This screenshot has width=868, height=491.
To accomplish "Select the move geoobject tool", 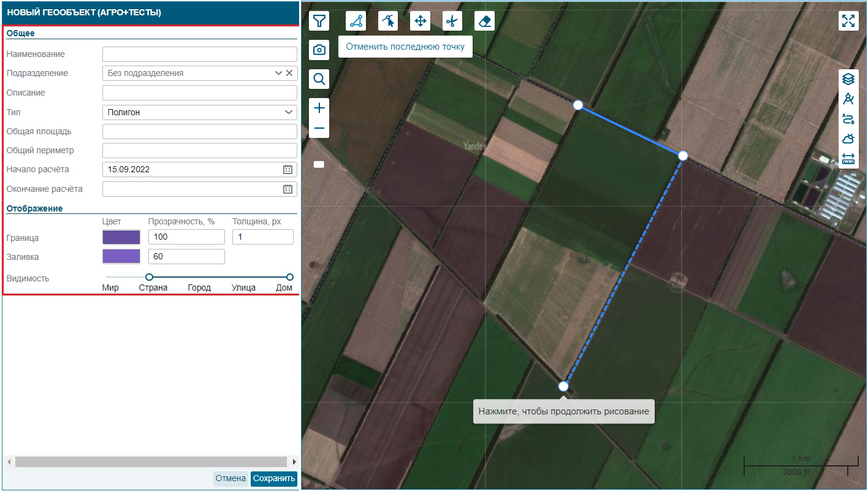I will click(x=421, y=21).
